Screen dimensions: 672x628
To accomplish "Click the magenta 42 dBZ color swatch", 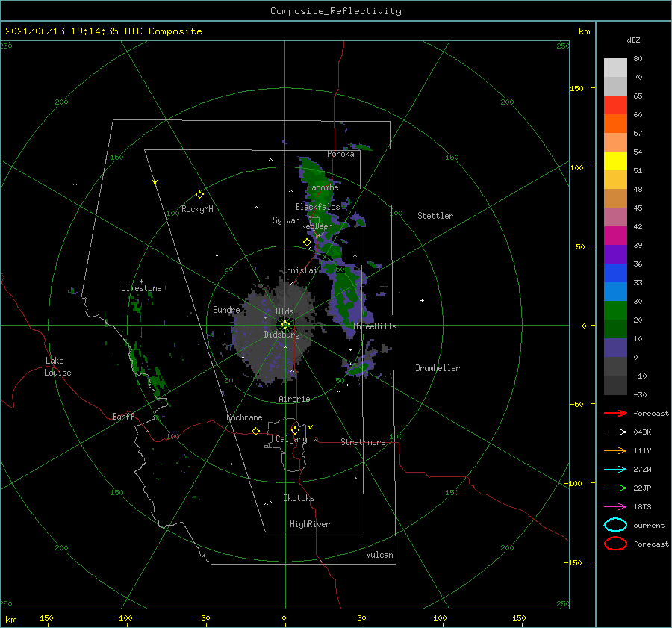I will [x=615, y=235].
